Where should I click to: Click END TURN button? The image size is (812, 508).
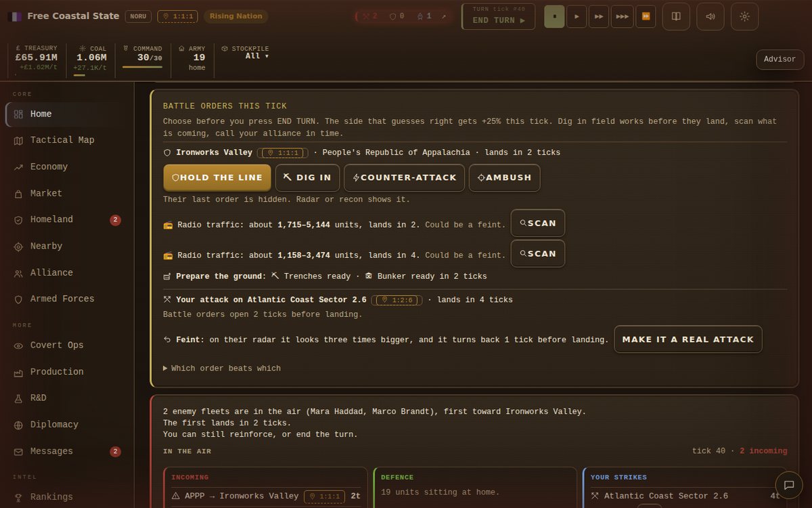[x=499, y=17]
